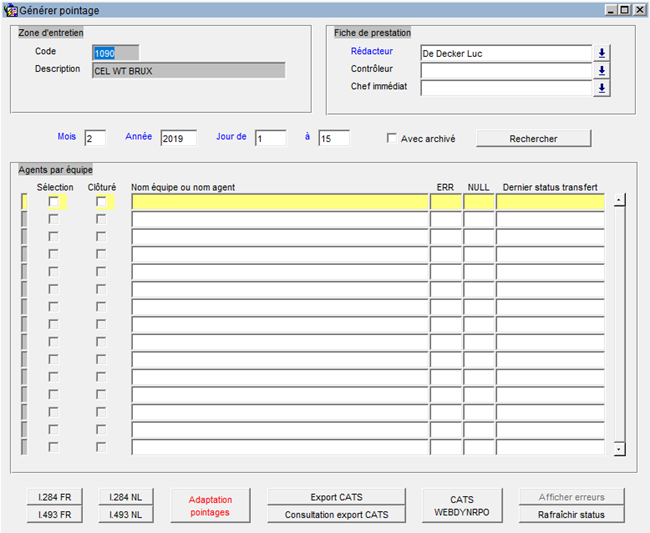Open the Contrôleur list of values arrow
This screenshot has height=533, width=650.
[x=601, y=70]
